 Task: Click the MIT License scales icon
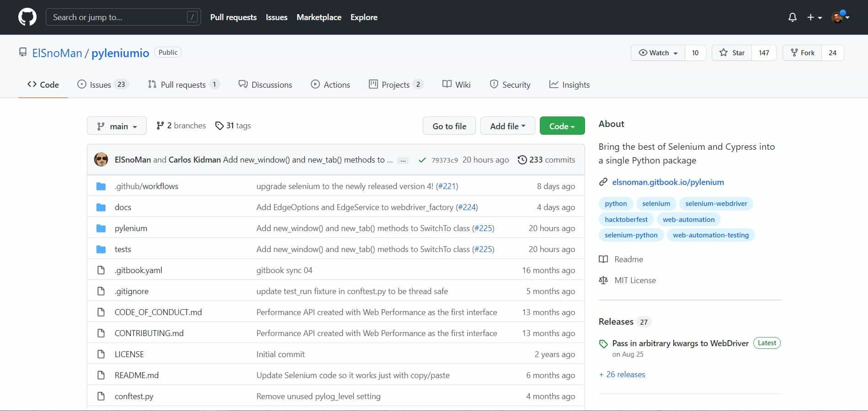(x=603, y=280)
